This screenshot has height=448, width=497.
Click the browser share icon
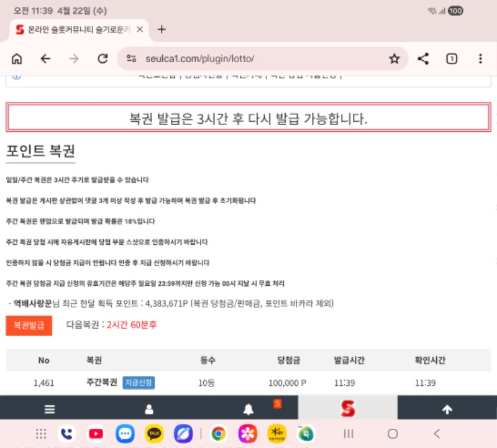[423, 58]
